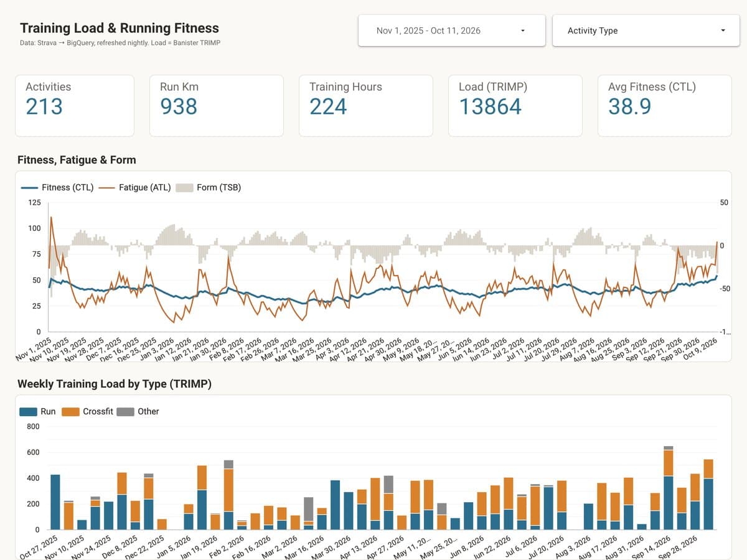
Task: Click the blue Run legend swatch
Action: (28, 411)
